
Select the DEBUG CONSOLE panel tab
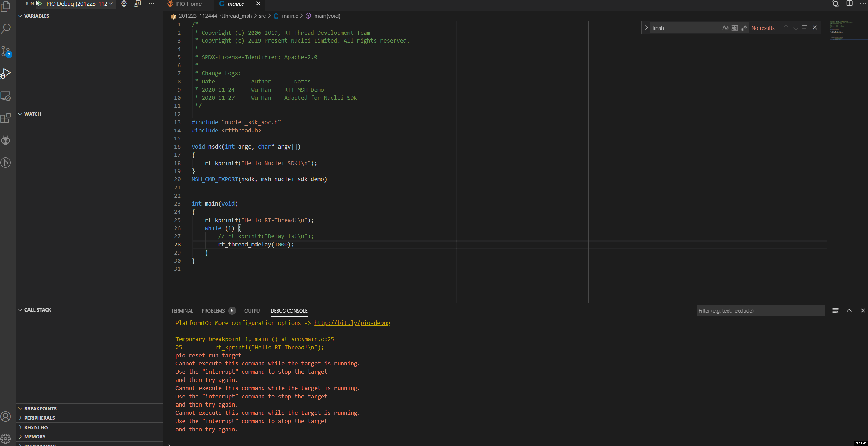click(289, 311)
